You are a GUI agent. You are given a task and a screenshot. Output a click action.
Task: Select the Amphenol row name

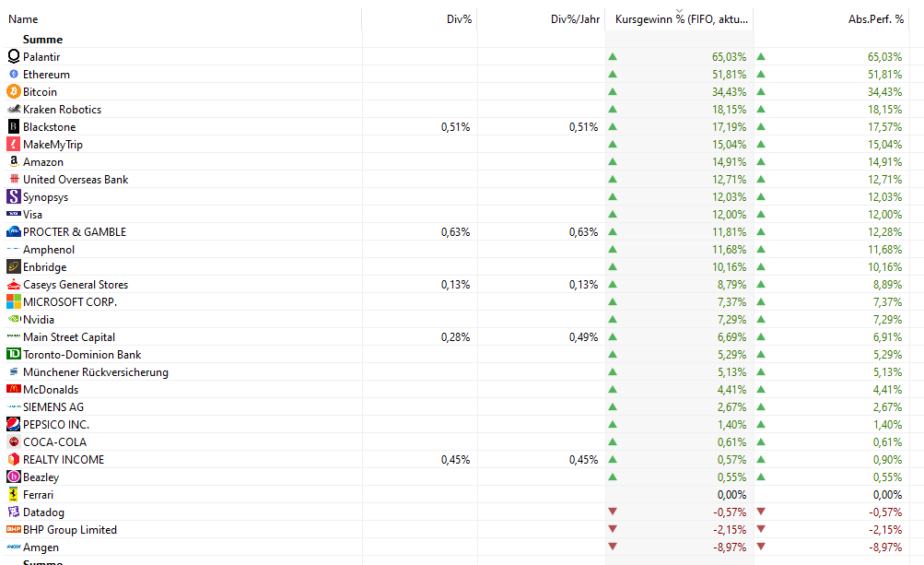(x=48, y=250)
